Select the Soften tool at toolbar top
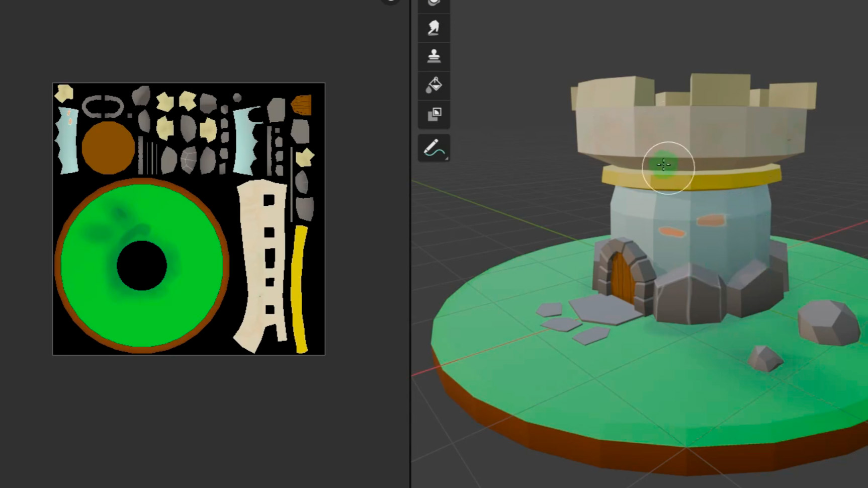 click(433, 4)
